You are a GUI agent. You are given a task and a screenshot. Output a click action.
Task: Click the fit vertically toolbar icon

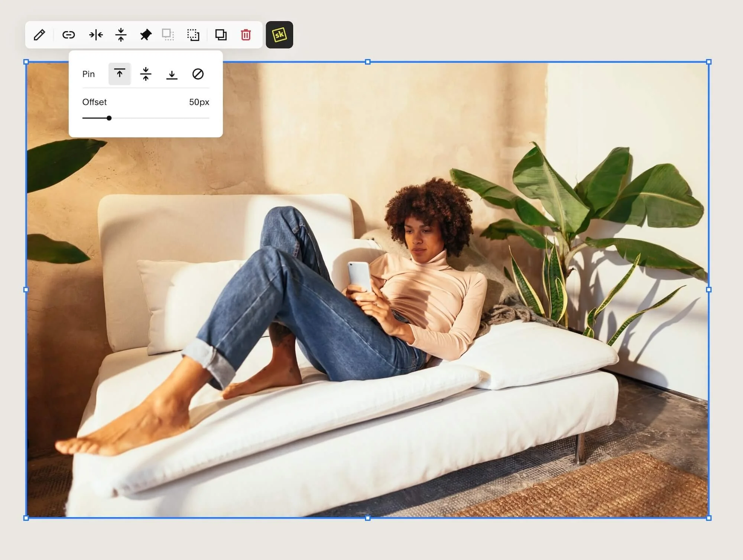pos(121,35)
